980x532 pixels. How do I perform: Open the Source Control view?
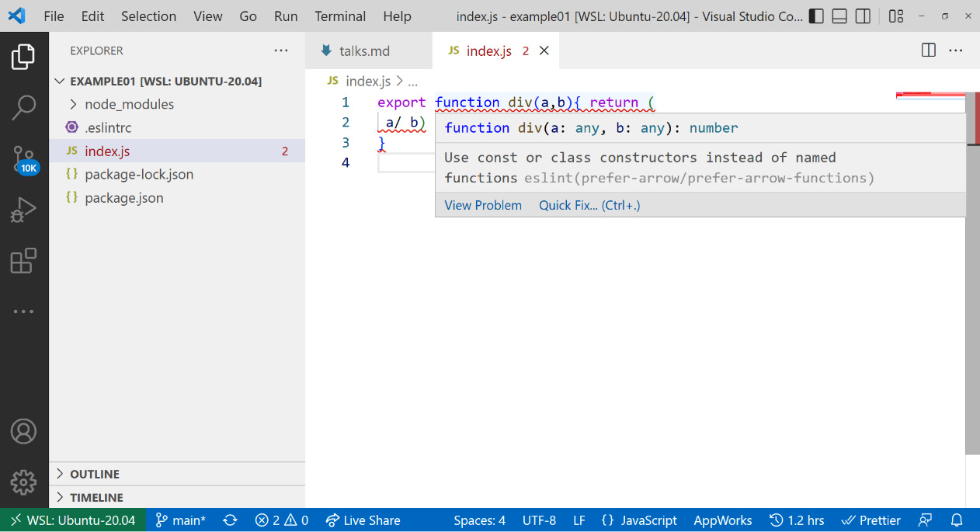click(24, 159)
